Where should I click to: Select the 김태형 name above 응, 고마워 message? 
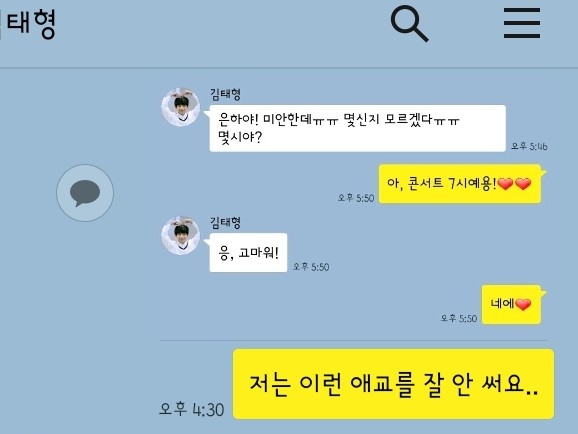click(x=226, y=223)
